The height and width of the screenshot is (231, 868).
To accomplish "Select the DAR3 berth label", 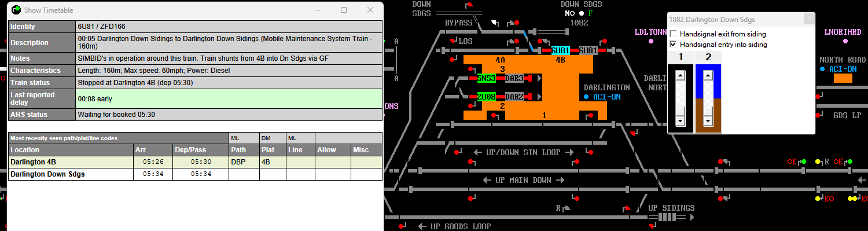I will coord(514,79).
